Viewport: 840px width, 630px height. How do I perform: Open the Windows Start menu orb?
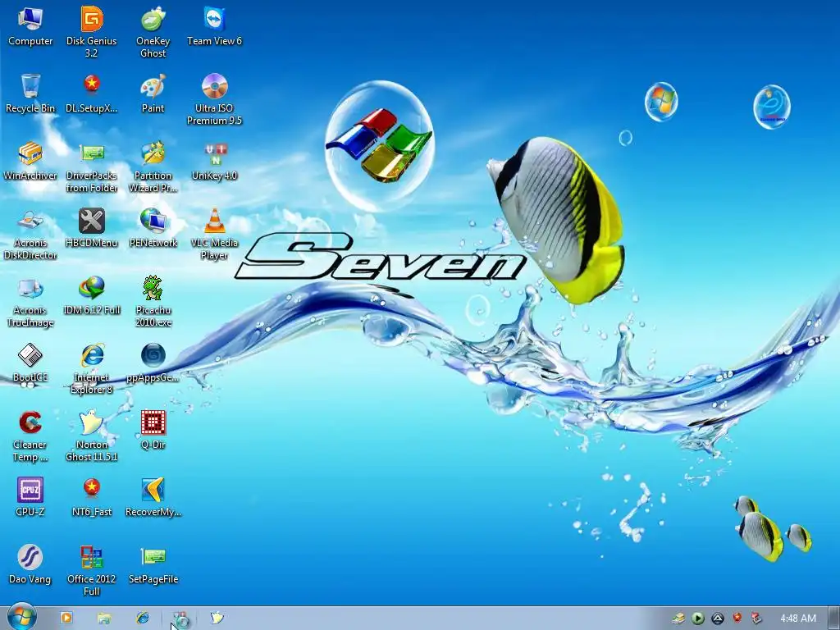click(x=22, y=617)
